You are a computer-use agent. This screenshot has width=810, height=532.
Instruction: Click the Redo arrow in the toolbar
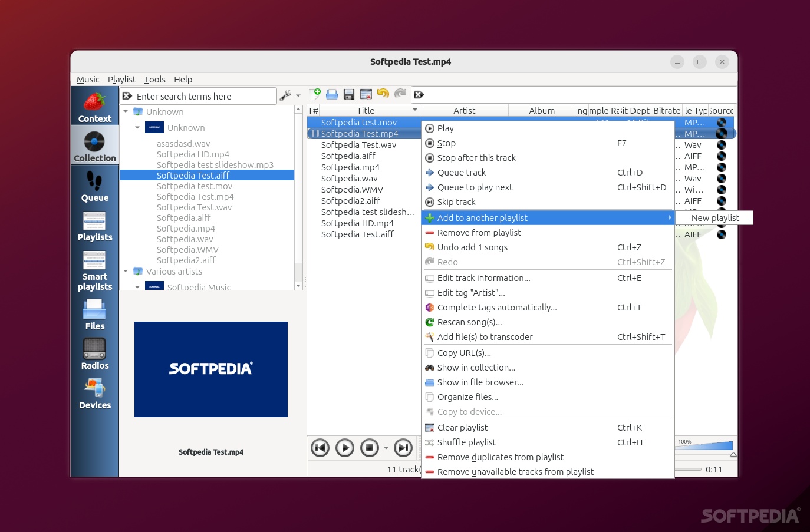400,94
